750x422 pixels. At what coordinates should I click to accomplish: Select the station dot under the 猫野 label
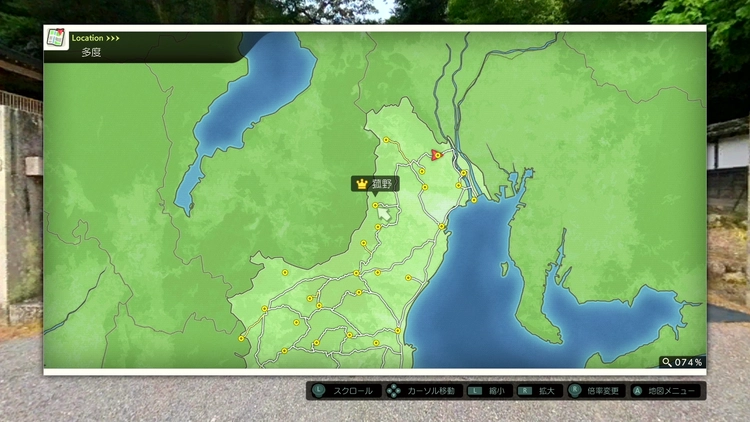tap(376, 206)
